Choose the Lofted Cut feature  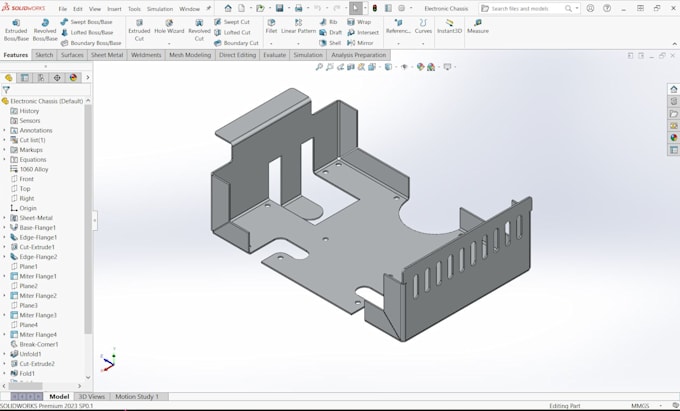click(232, 33)
